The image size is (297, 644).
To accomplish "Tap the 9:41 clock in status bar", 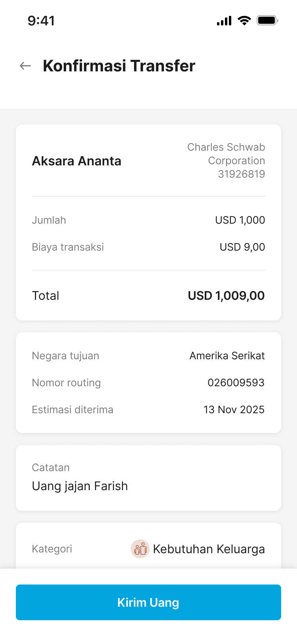I will [41, 21].
